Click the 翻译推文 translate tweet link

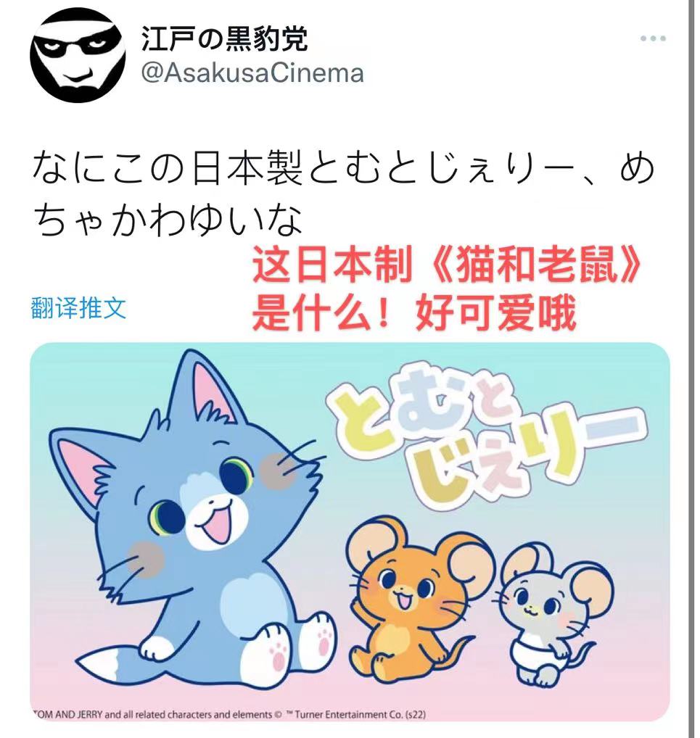pos(78,308)
